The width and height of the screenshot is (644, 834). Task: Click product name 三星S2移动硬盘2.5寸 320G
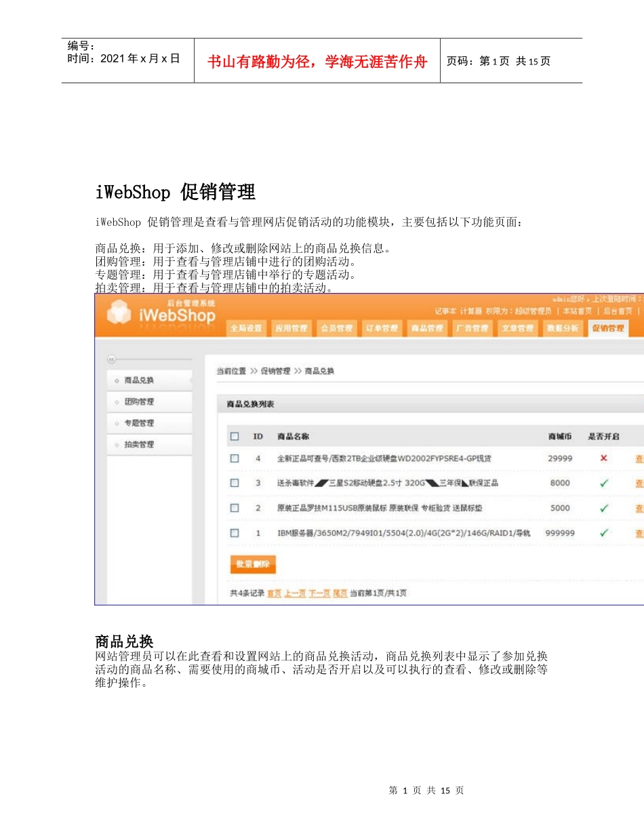(x=387, y=483)
